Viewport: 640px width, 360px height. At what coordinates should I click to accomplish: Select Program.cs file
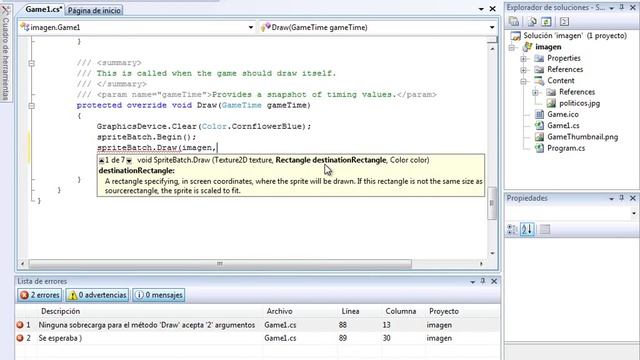(x=566, y=148)
